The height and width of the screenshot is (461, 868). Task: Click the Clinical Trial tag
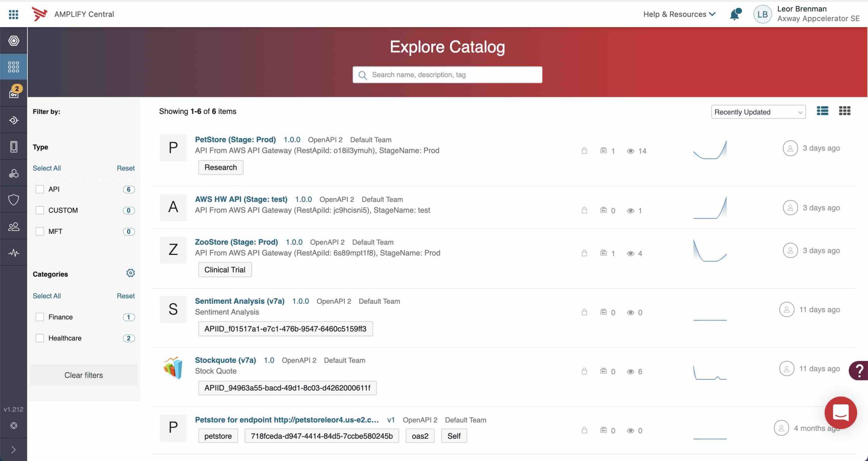coord(225,270)
